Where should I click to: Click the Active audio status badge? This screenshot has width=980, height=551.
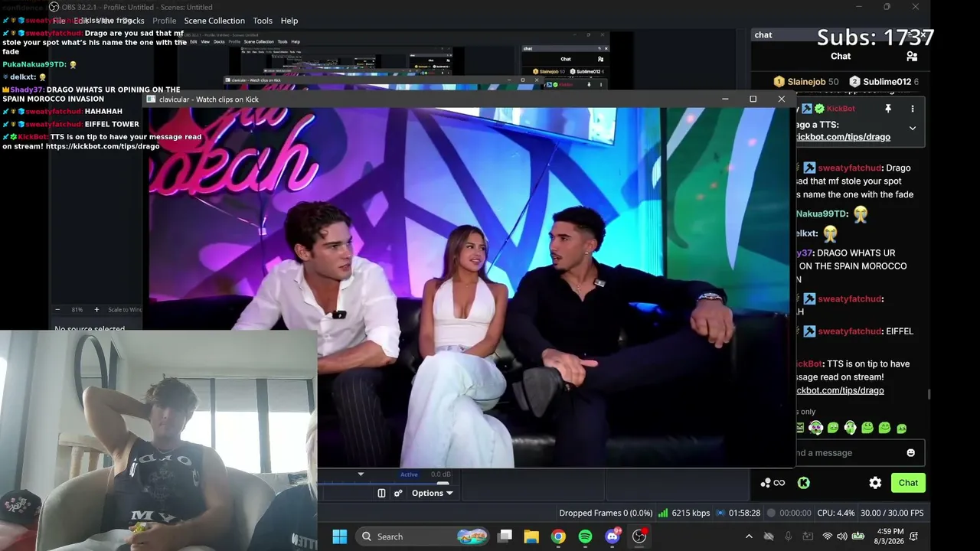tap(409, 474)
